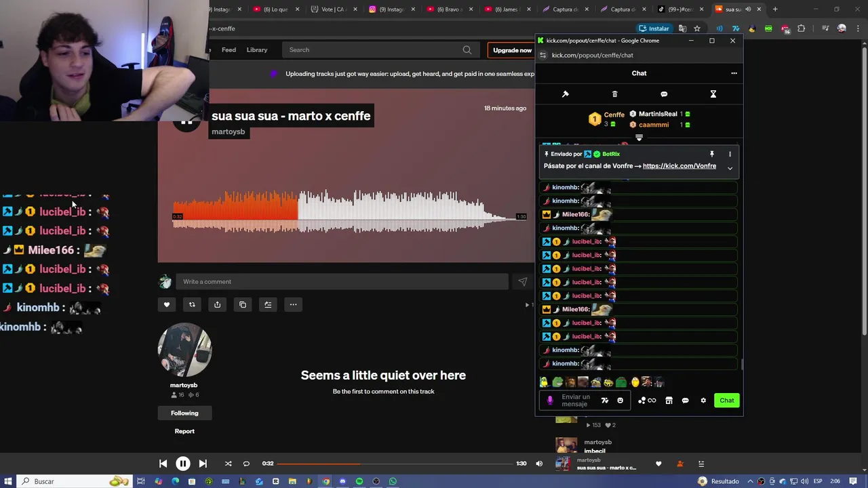This screenshot has width=868, height=488.
Task: Click the purple microphone icon in message box
Action: click(550, 401)
